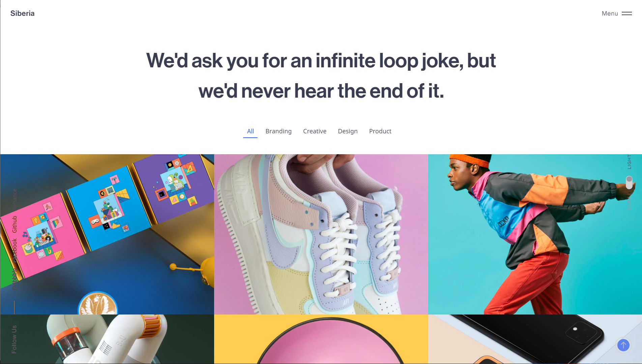Open the Dribbble social link

pos(14,279)
